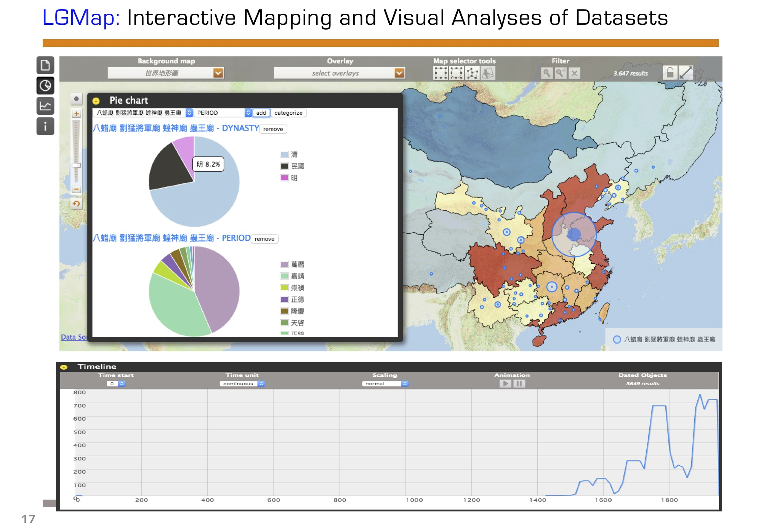Click the Pie chart panel title
Viewport: 761px width, 532px height.
128,101
